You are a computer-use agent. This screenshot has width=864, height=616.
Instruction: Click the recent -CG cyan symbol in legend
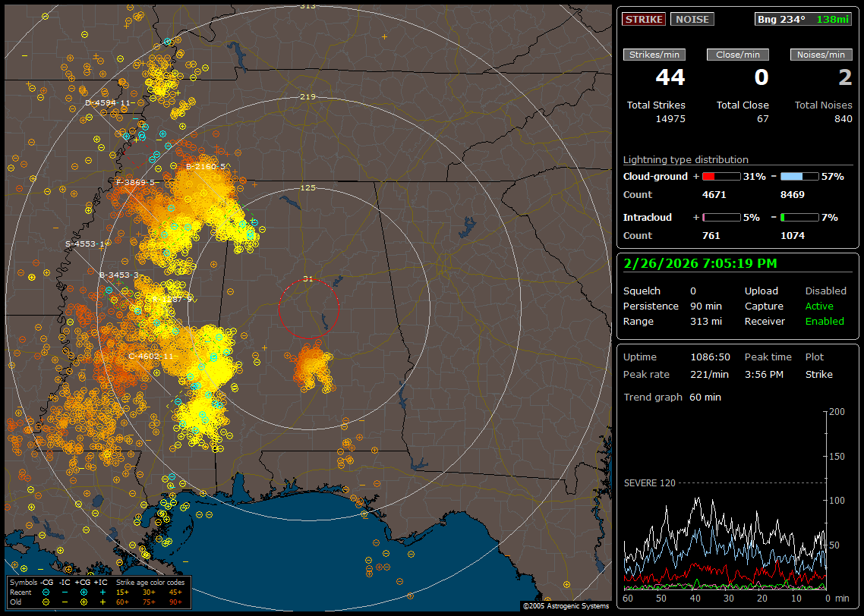pyautogui.click(x=46, y=592)
